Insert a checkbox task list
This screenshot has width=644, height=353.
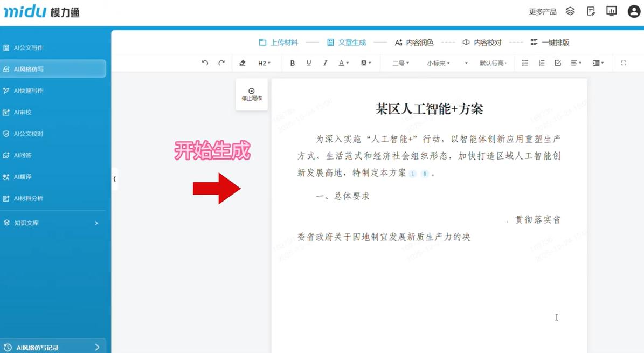click(558, 63)
